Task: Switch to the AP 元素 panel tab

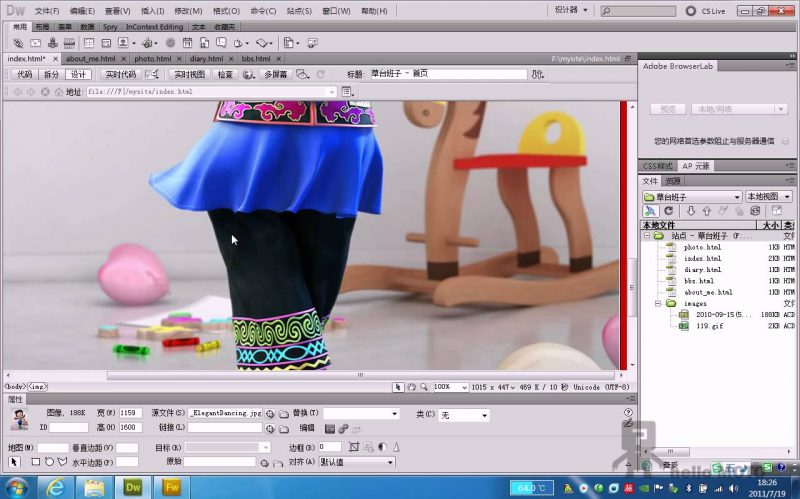Action: pyautogui.click(x=695, y=166)
